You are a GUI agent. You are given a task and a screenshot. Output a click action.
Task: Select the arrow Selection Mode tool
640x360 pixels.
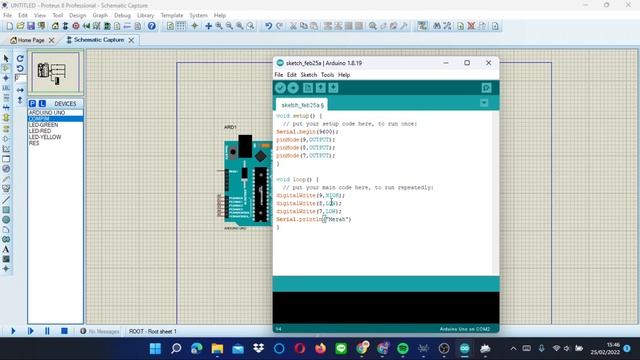point(6,58)
